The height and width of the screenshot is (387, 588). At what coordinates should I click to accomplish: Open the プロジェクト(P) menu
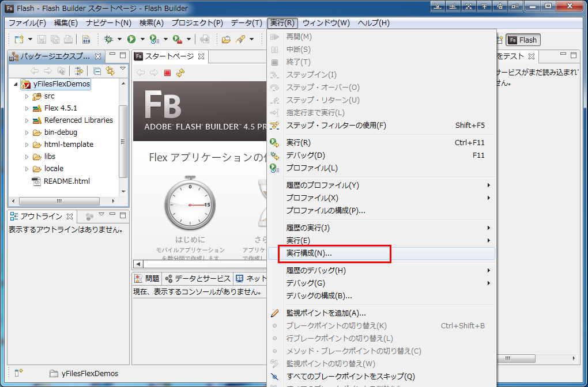[x=197, y=23]
